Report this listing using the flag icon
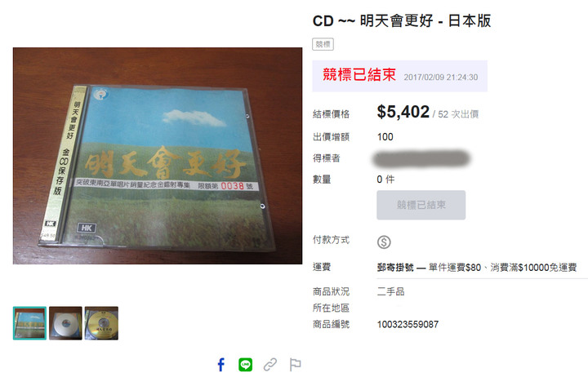588x386 pixels. coord(295,365)
